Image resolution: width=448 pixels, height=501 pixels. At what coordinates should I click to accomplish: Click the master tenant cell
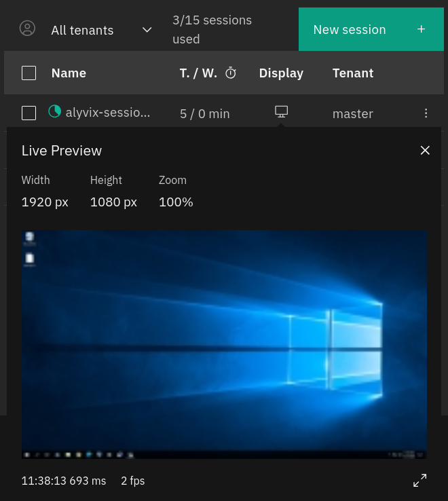(x=353, y=114)
